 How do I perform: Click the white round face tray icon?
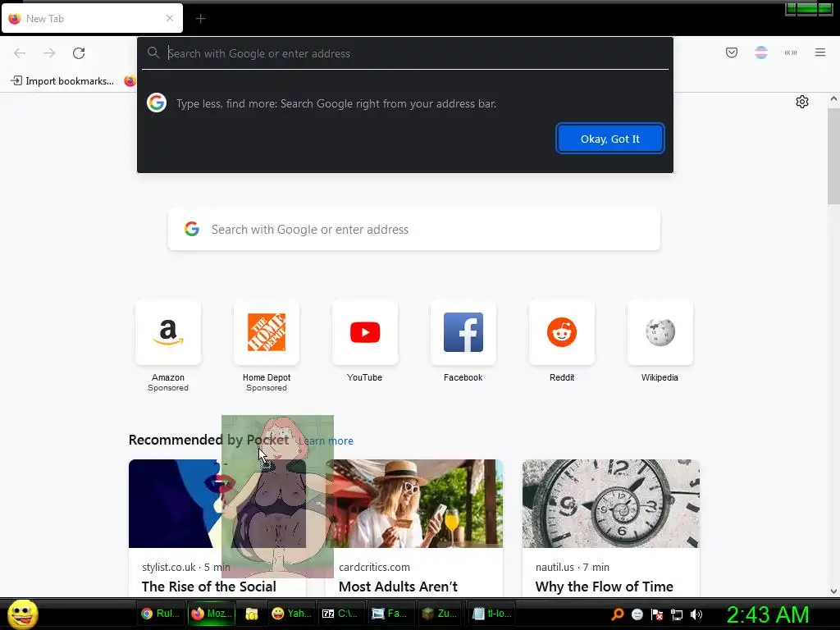tap(637, 614)
